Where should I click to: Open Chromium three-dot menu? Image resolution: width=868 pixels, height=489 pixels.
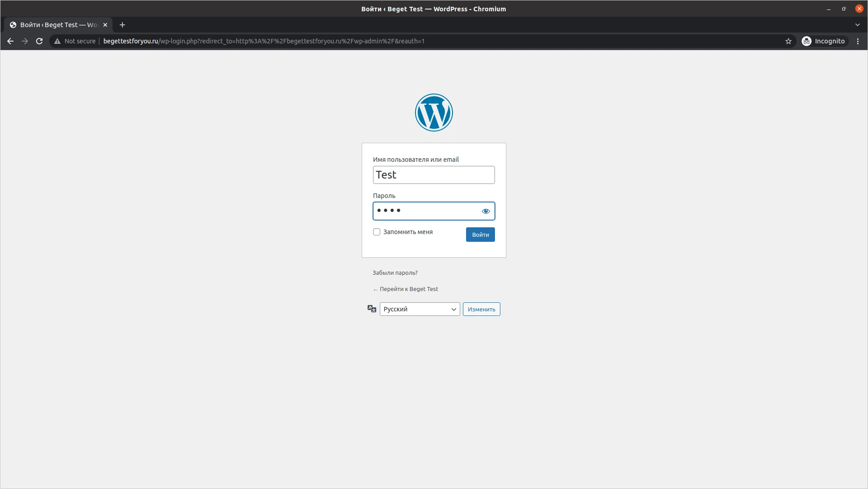(858, 41)
